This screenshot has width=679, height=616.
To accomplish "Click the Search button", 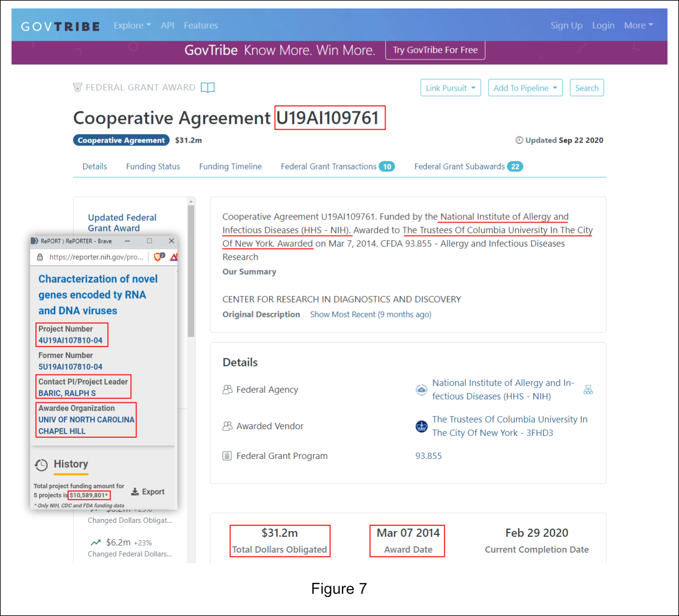I will coord(587,88).
